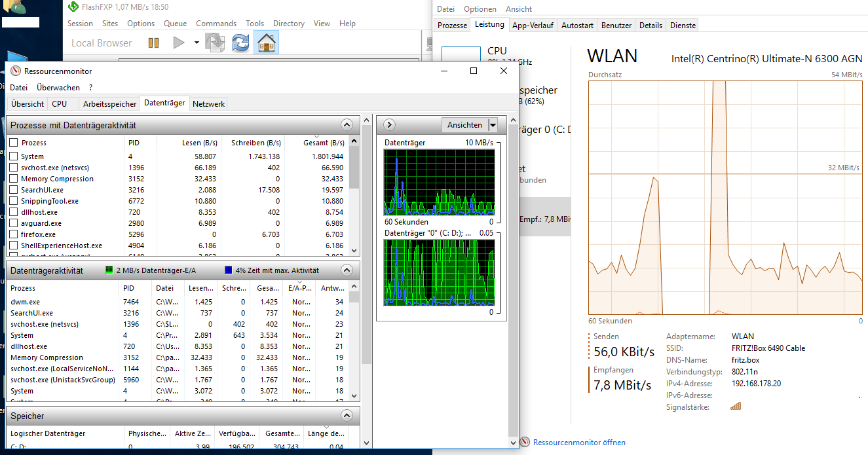The image size is (868, 455).
Task: Click the disk process list vertical scrollbar
Action: (x=354, y=196)
